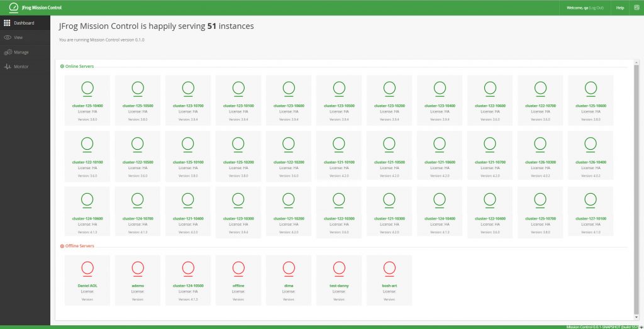The width and height of the screenshot is (644, 329).
Task: Open the Manage sidebar menu
Action: click(x=25, y=52)
